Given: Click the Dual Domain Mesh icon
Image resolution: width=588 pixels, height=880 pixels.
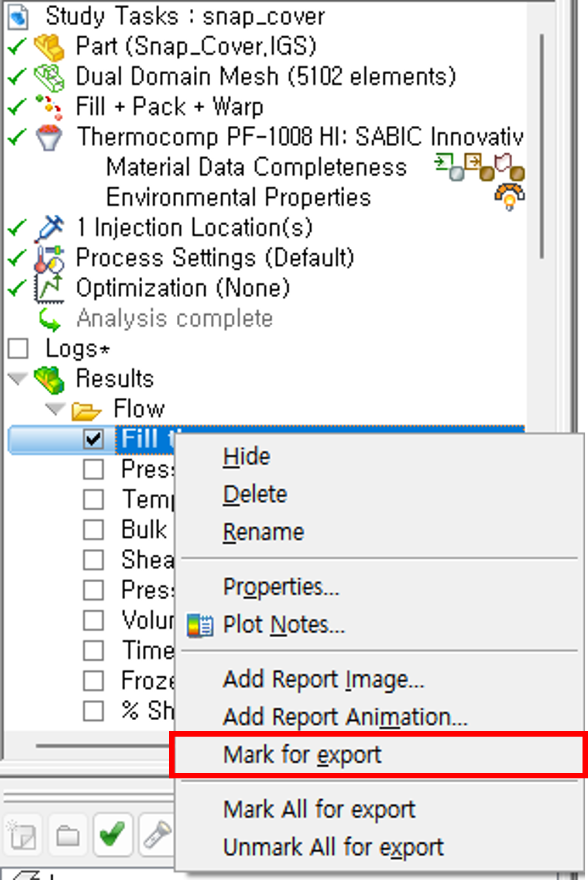Looking at the screenshot, I should pyautogui.click(x=50, y=77).
